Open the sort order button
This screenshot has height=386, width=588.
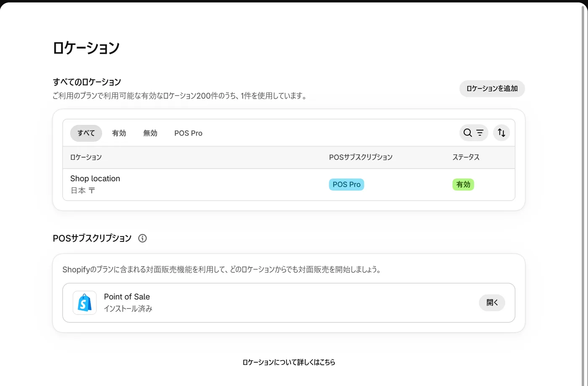click(x=501, y=133)
